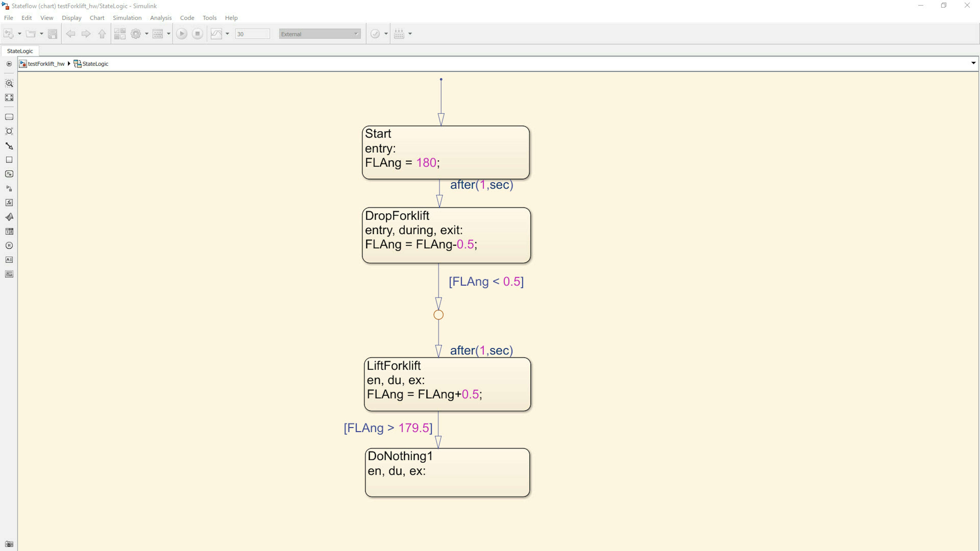The width and height of the screenshot is (980, 551).
Task: Select the StateLogic tab
Action: point(20,51)
